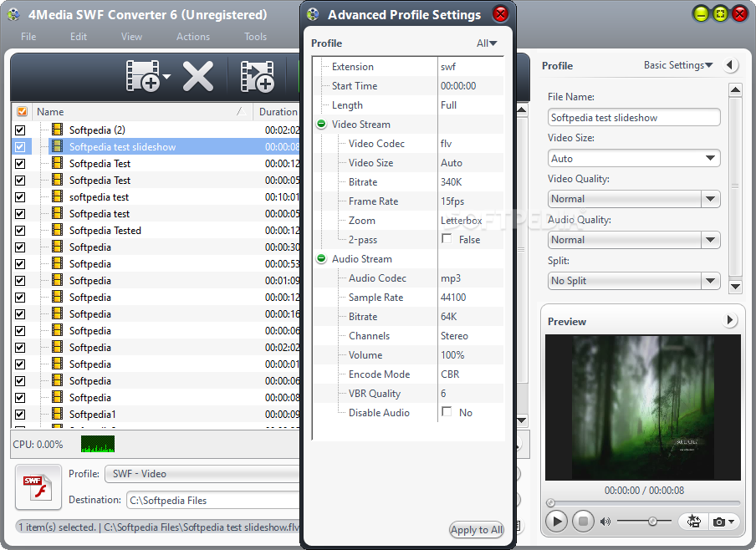Enable the 2-pass checkbox
Viewport: 756px width, 550px height.
pyautogui.click(x=447, y=238)
